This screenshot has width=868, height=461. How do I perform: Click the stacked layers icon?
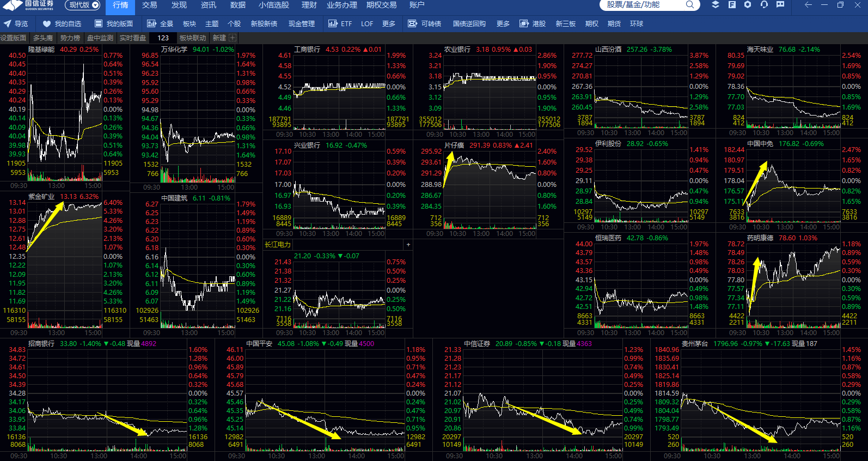point(716,5)
